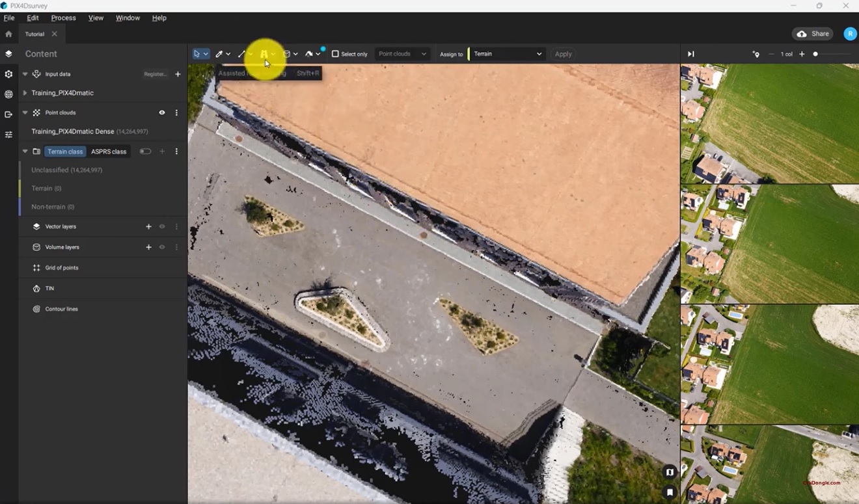This screenshot has height=504, width=859.
Task: Add new input data with plus icon
Action: click(178, 74)
